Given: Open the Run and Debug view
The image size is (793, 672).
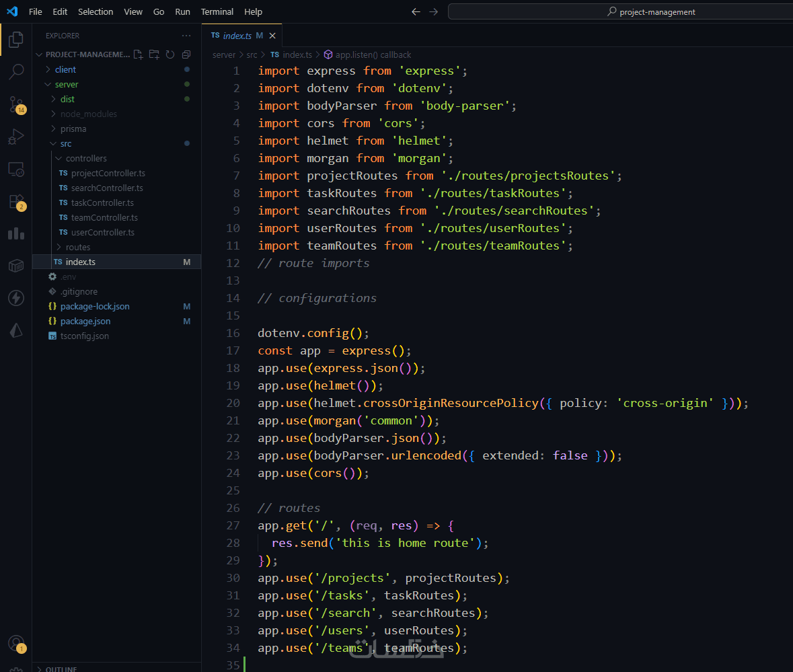Looking at the screenshot, I should 16,137.
